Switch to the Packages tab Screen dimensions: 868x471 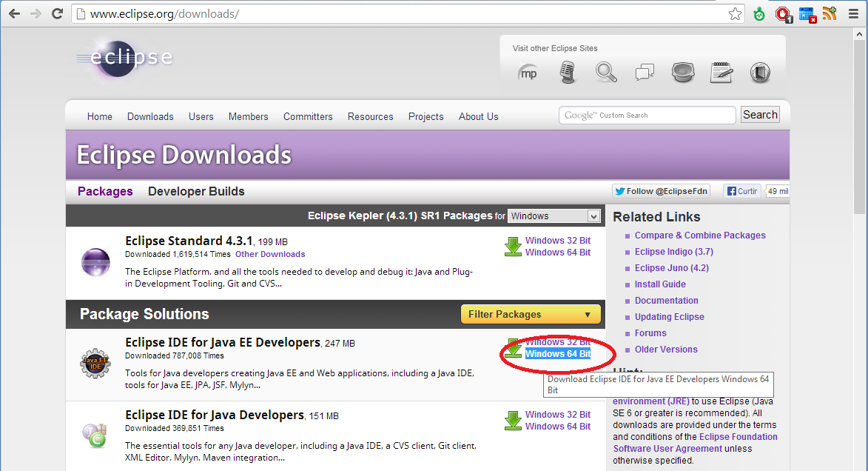tap(105, 191)
